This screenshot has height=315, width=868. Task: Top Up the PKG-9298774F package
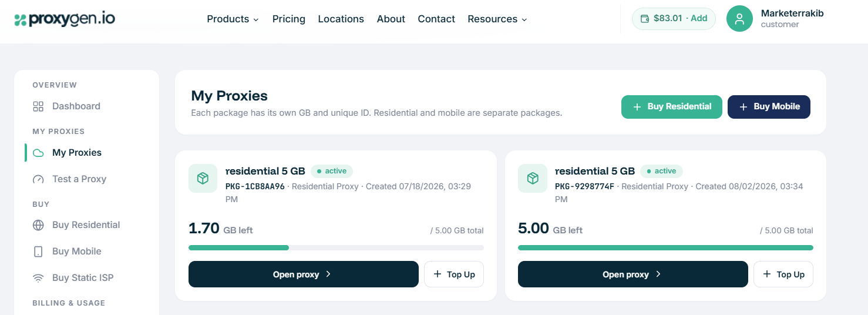(783, 274)
